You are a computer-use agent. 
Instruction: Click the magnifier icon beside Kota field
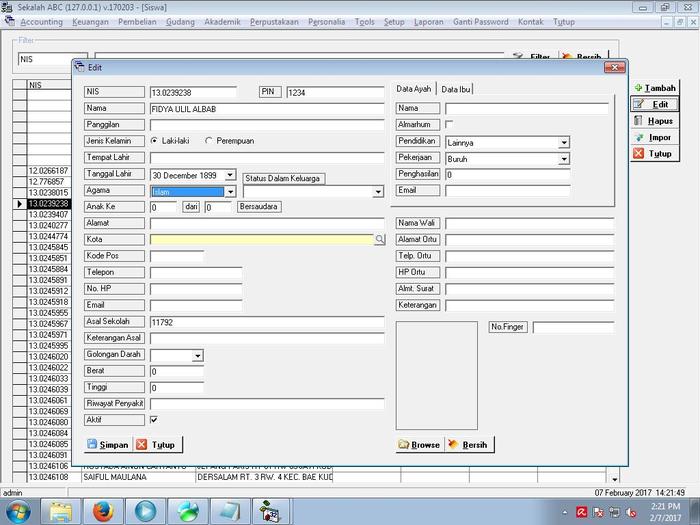(x=380, y=240)
